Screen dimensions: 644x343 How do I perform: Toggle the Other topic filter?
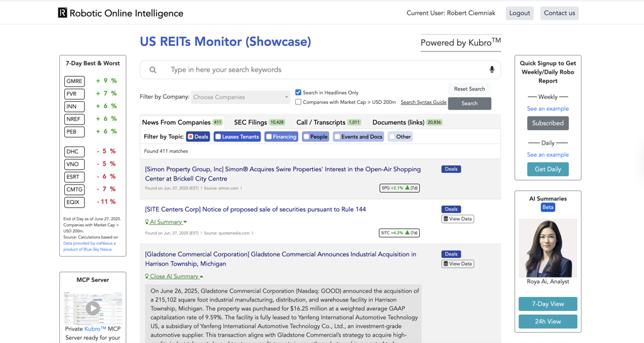400,137
